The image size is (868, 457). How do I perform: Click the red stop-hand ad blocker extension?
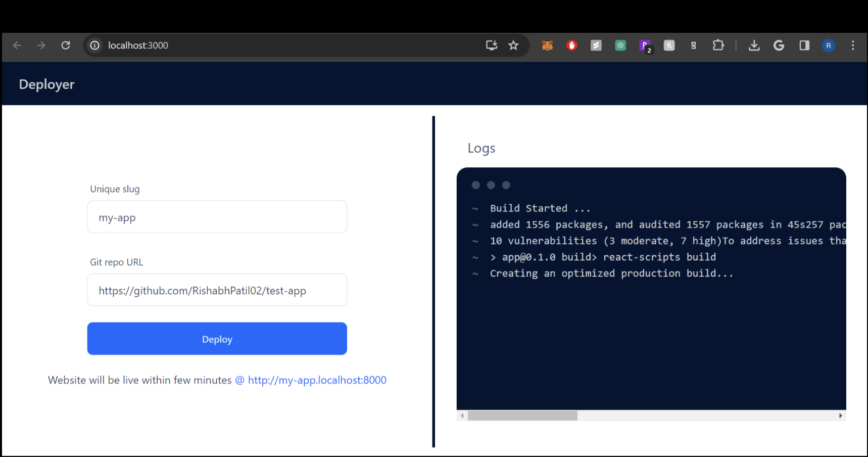pos(572,45)
